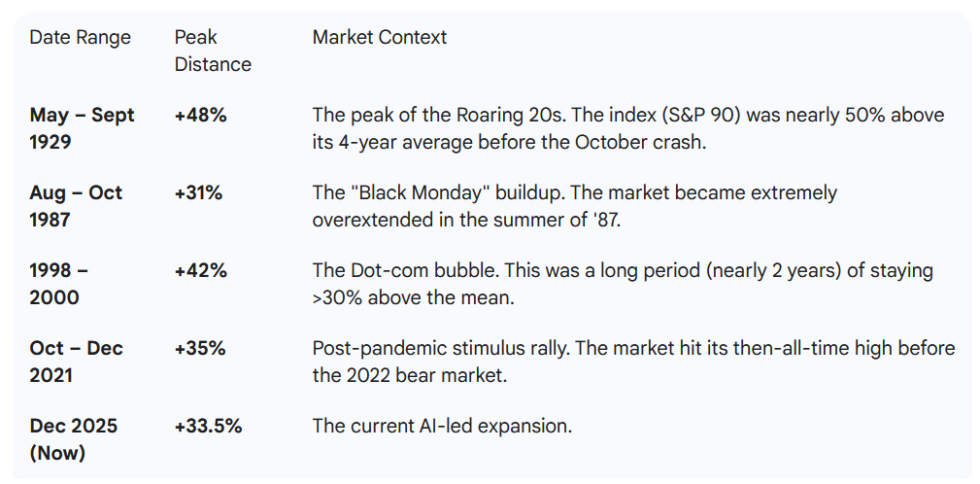Click the Date Range column header
This screenshot has width=980, height=484.
coord(80,38)
